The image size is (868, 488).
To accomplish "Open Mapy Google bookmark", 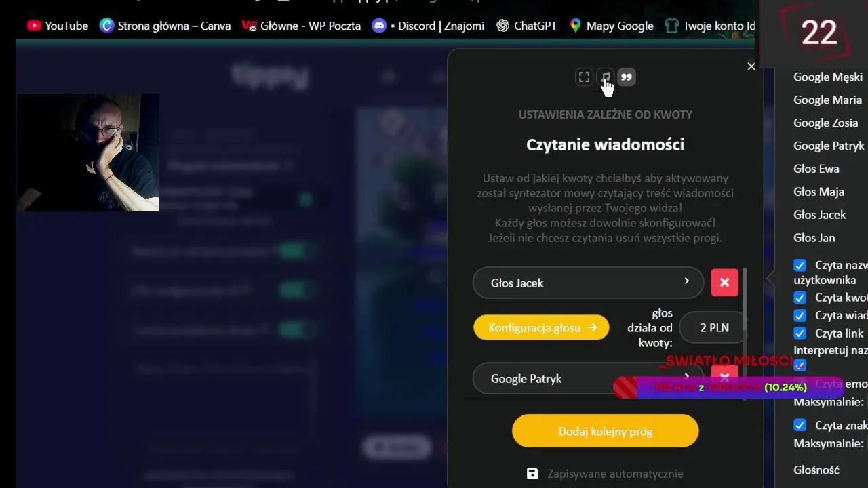I will (x=611, y=26).
